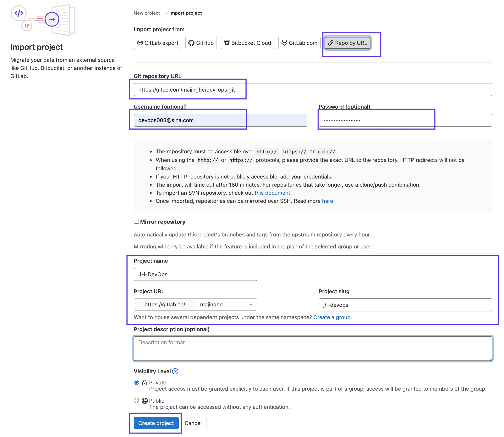504x437 pixels.
Task: Click the GitLab.com fox icon
Action: (x=284, y=43)
